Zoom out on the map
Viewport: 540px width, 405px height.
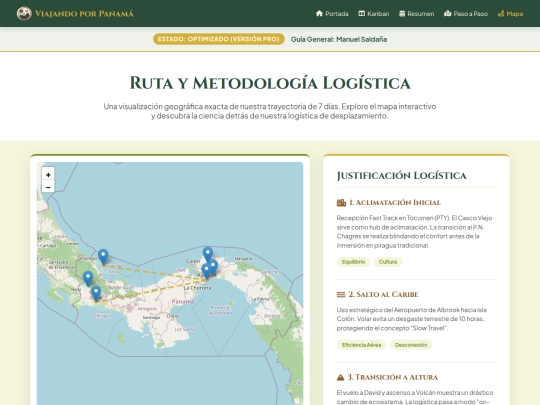(48, 187)
